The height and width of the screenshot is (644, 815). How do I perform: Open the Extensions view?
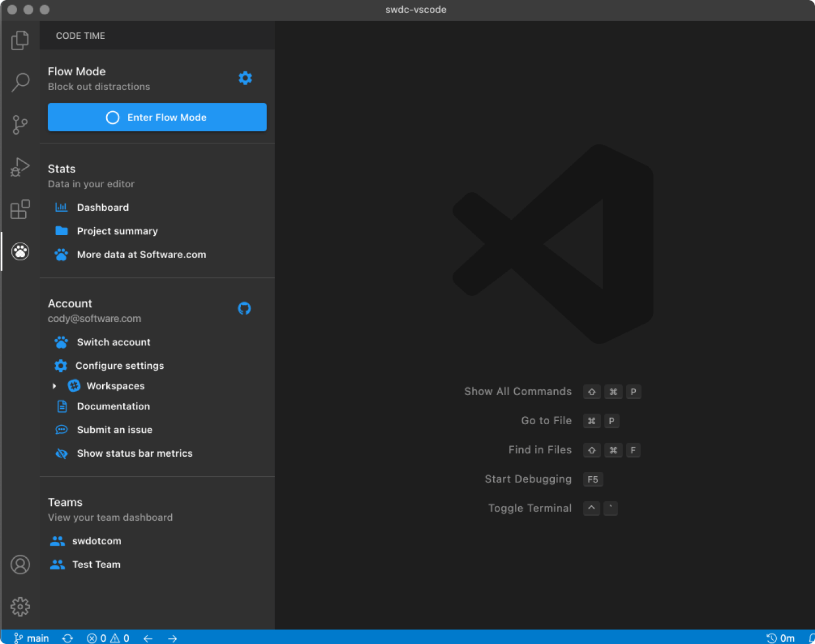point(20,209)
